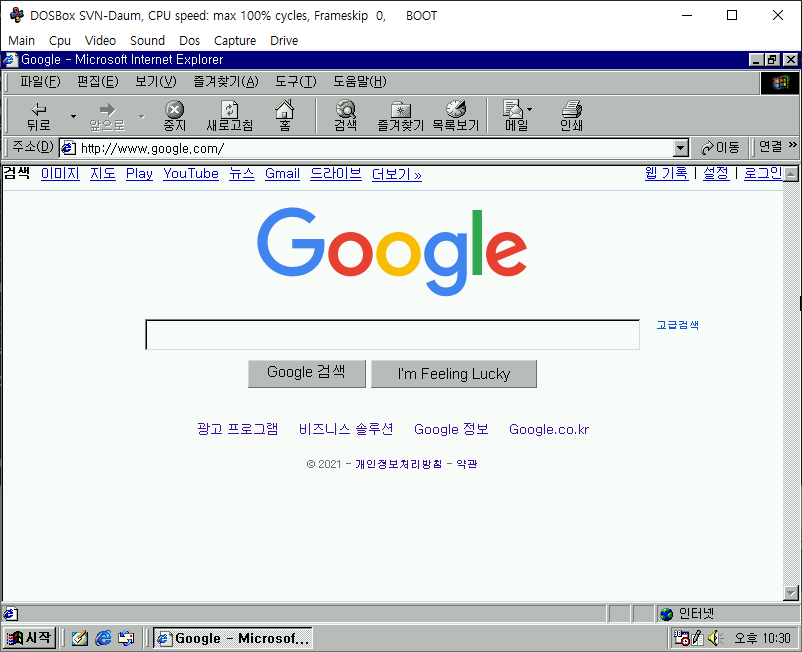This screenshot has width=802, height=652.
Task: Click the address bar URL field
Action: click(x=376, y=148)
